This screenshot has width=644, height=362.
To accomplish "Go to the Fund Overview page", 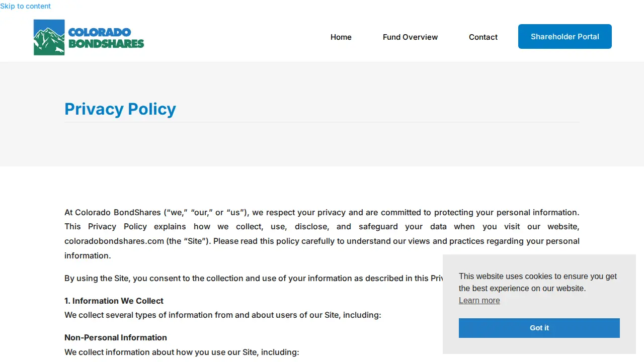I will pos(410,37).
